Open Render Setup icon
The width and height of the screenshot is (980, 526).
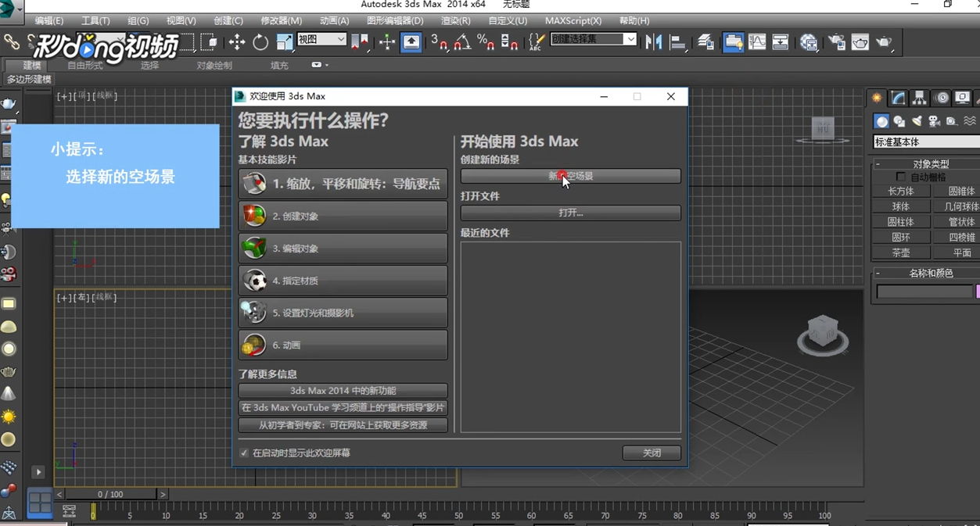tap(837, 42)
